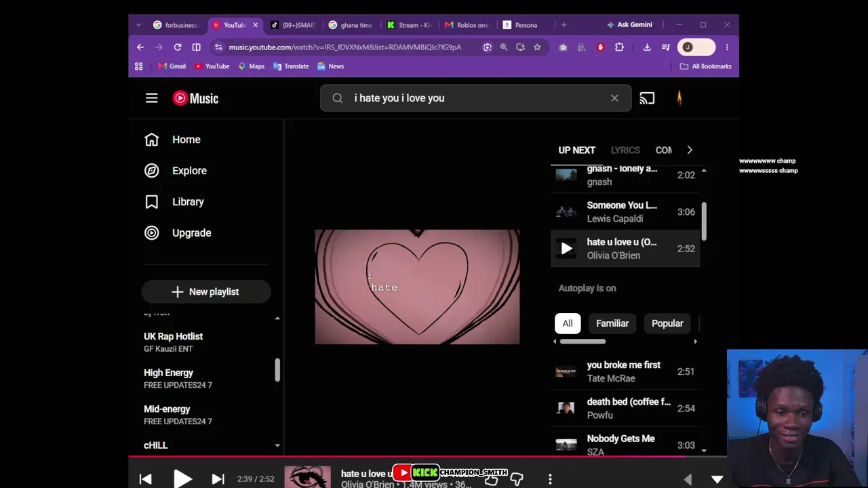Switch to the ghana time browser tab
The height and width of the screenshot is (488, 868).
pyautogui.click(x=351, y=25)
